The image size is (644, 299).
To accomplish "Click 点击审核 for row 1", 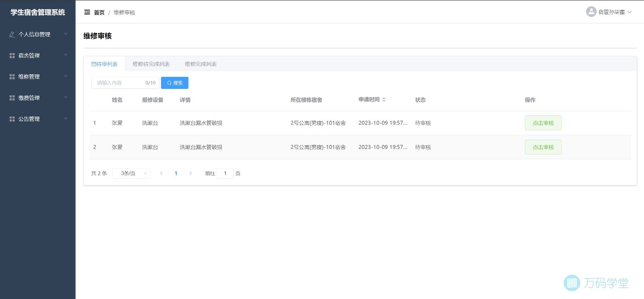I will pos(543,123).
